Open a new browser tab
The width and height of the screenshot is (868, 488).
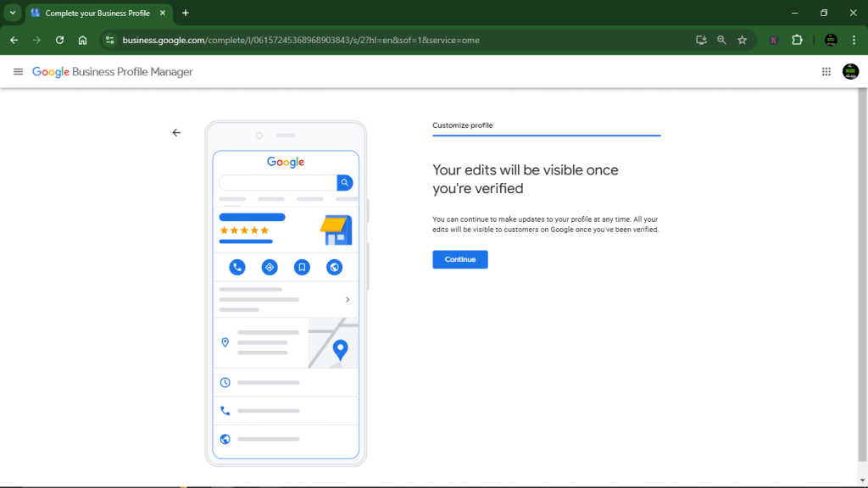pyautogui.click(x=185, y=13)
